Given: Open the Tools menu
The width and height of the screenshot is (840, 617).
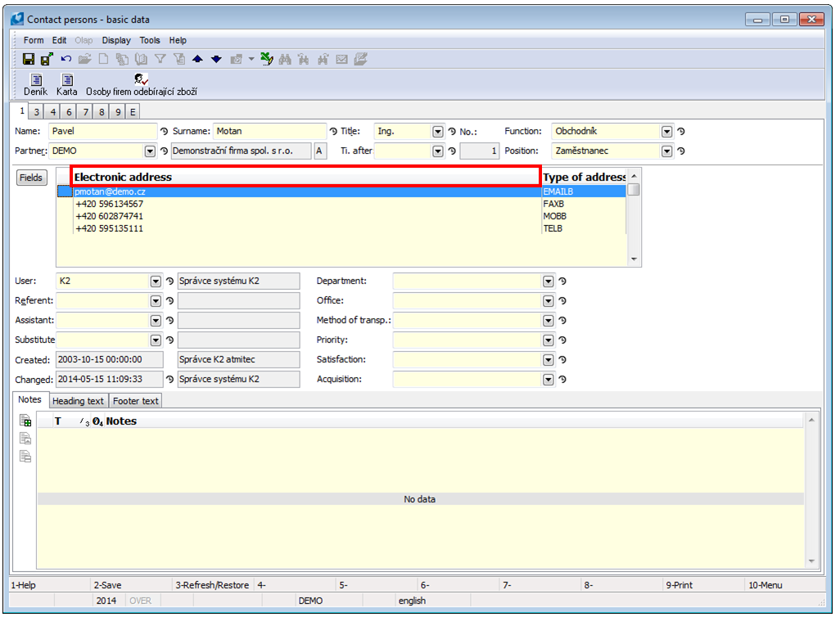Looking at the screenshot, I should 150,40.
